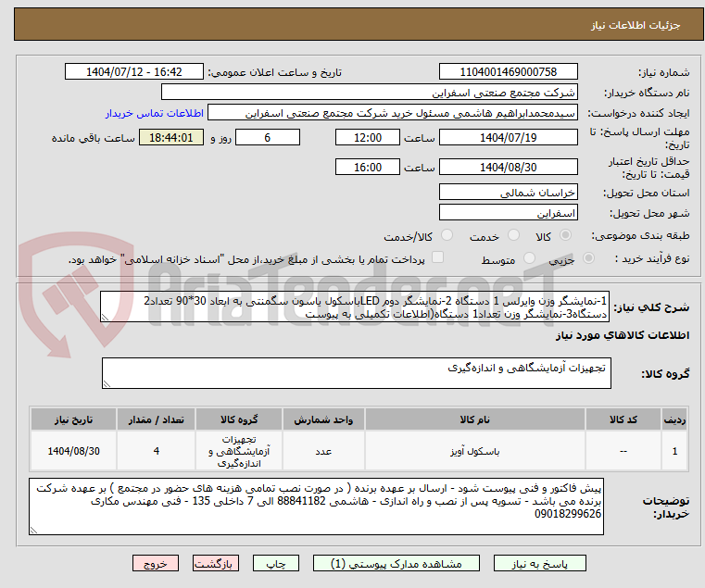Image resolution: width=705 pixels, height=588 pixels.
Task: Click the general description 'شرح کلی نیاز' text area
Action: 354,307
